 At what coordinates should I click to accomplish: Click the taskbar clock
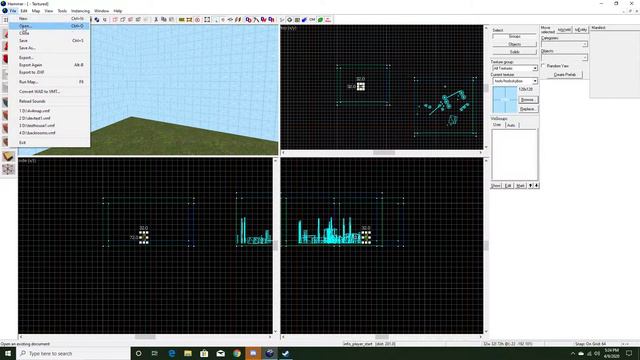click(612, 353)
